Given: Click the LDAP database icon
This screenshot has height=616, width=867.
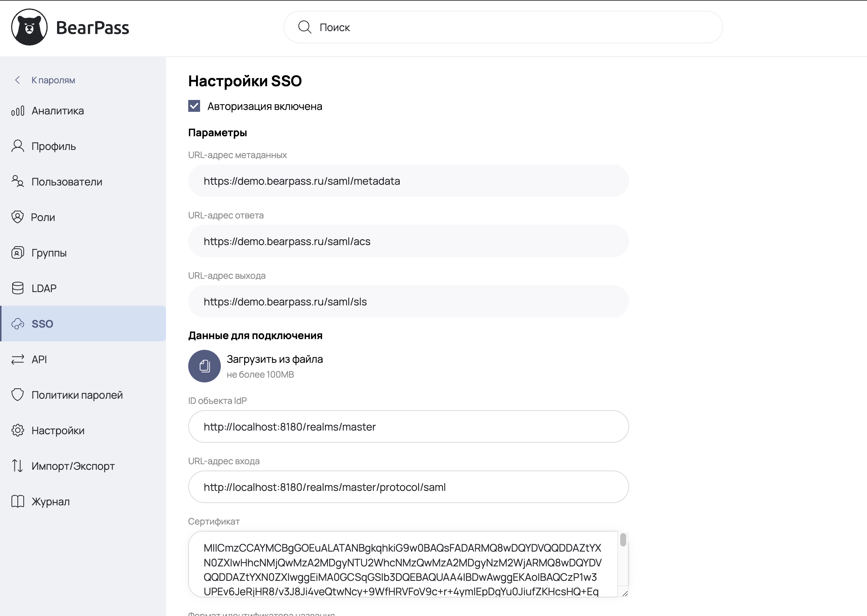Looking at the screenshot, I should 18,288.
